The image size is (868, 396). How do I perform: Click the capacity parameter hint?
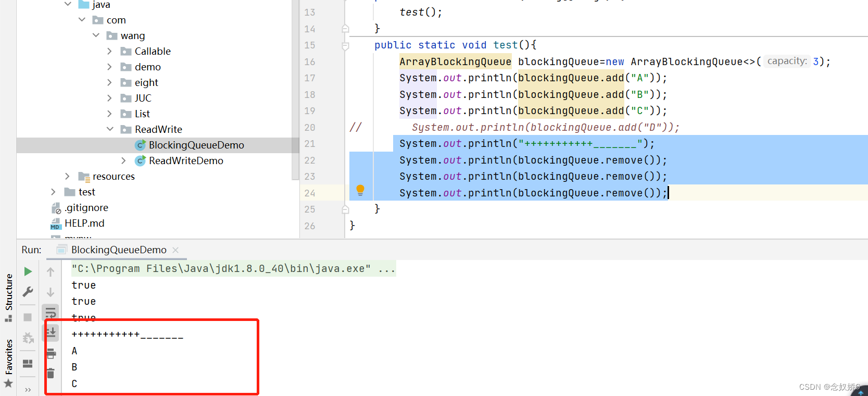point(787,61)
